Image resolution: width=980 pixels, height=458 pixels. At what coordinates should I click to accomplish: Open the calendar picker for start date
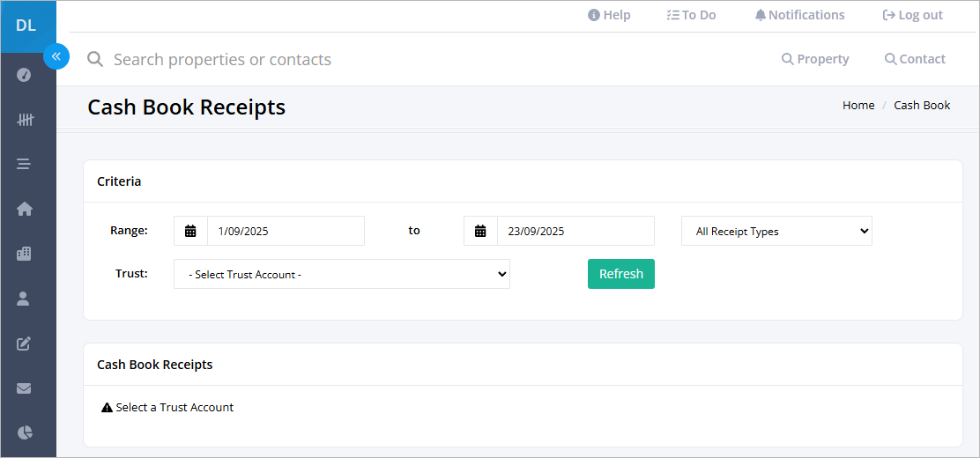coord(190,231)
